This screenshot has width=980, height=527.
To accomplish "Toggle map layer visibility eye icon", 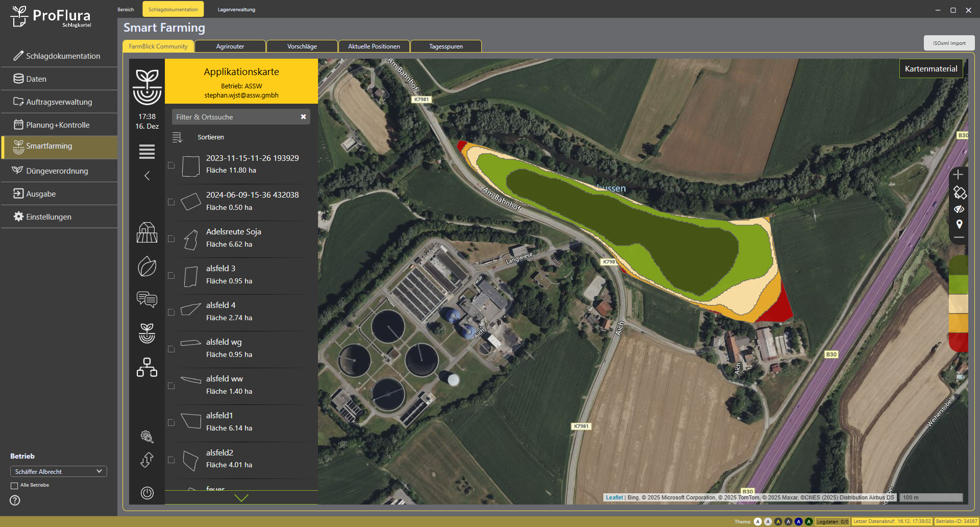I will pyautogui.click(x=959, y=209).
